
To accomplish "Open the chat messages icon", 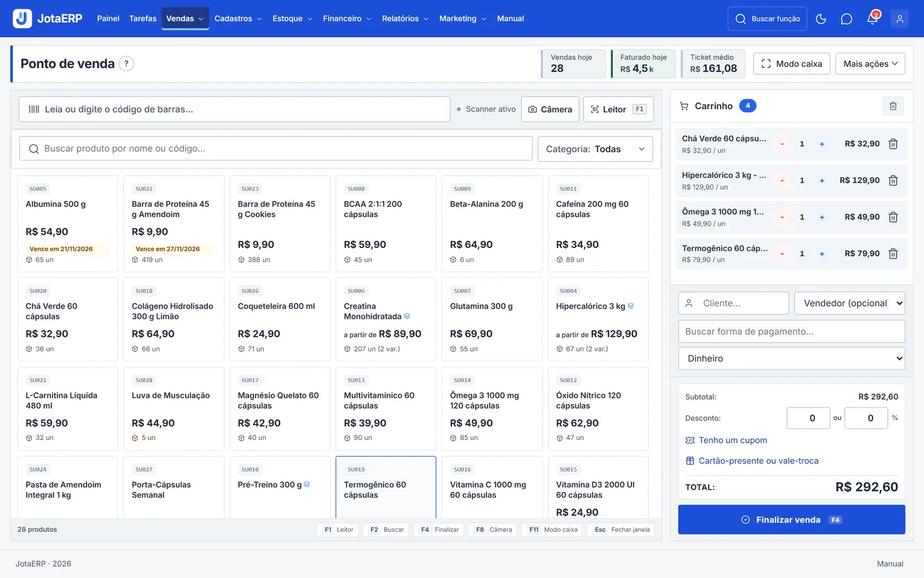I will (x=847, y=19).
